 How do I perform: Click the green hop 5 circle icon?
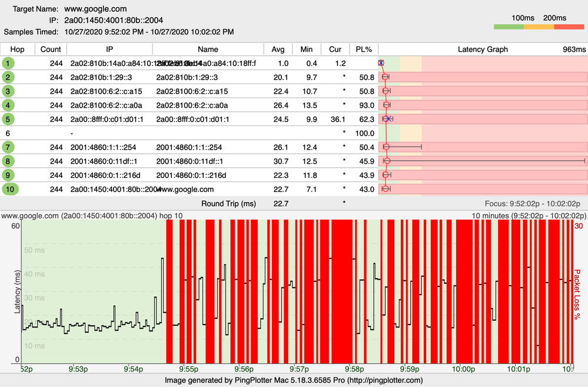[8, 119]
